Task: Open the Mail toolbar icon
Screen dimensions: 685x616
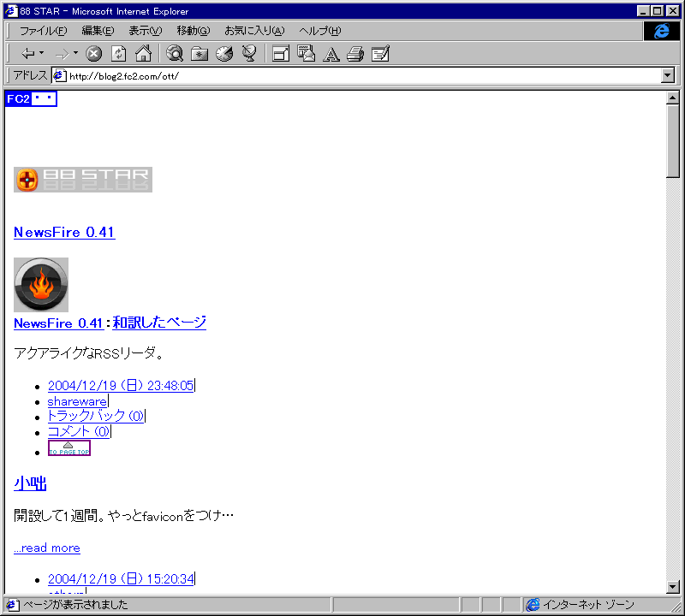Action: (306, 54)
